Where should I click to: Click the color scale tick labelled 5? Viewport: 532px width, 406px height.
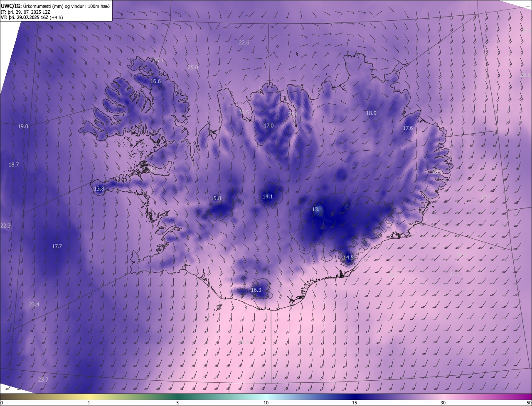point(177,403)
